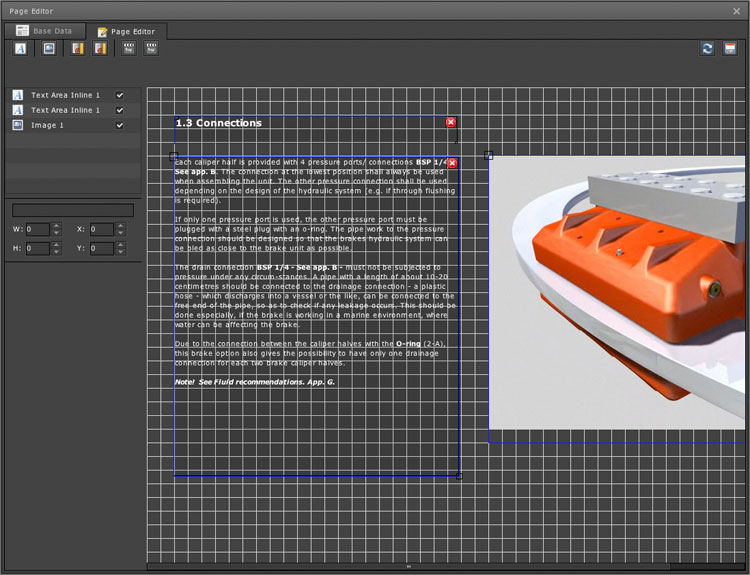
Task: Click the second clapperboard icon in toolbar
Action: 152,48
